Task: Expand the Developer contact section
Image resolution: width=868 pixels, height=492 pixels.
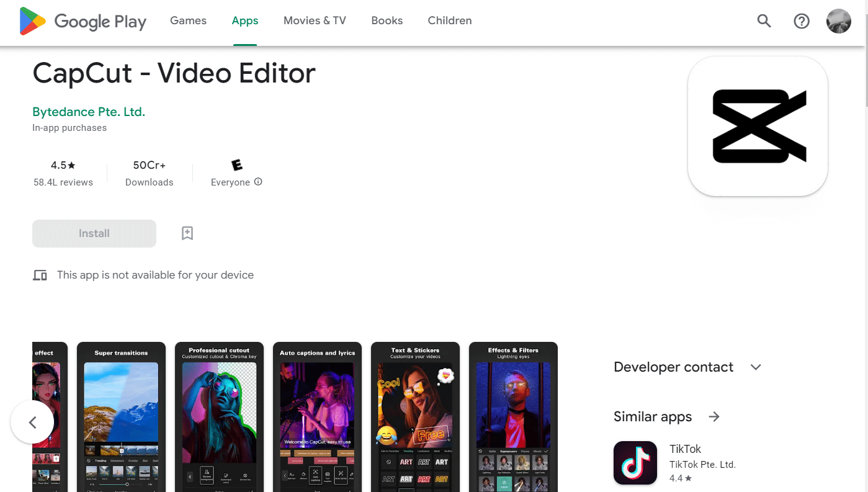Action: (755, 367)
